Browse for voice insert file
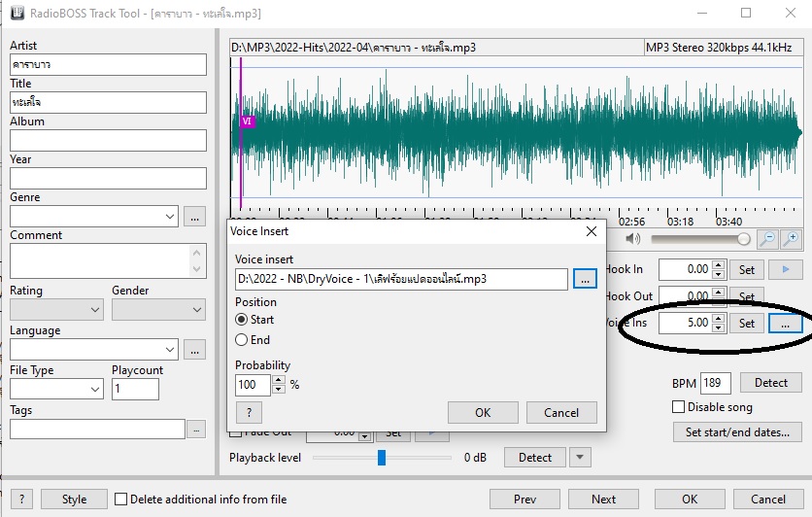 click(x=585, y=279)
